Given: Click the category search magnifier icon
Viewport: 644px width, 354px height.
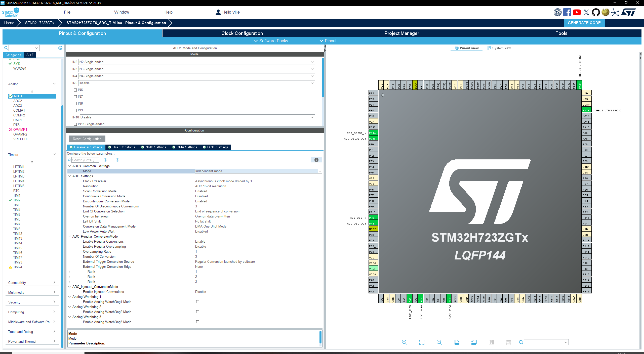Looking at the screenshot, I should (6, 48).
